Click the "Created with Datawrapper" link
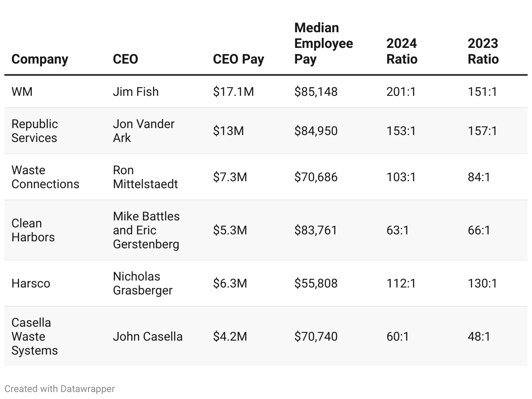 tap(60, 389)
